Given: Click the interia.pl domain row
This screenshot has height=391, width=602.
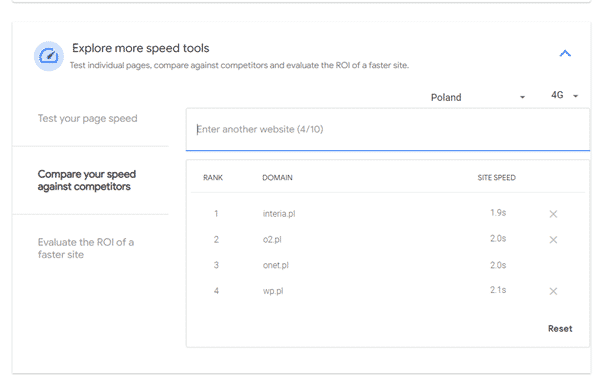Looking at the screenshot, I should 388,214.
